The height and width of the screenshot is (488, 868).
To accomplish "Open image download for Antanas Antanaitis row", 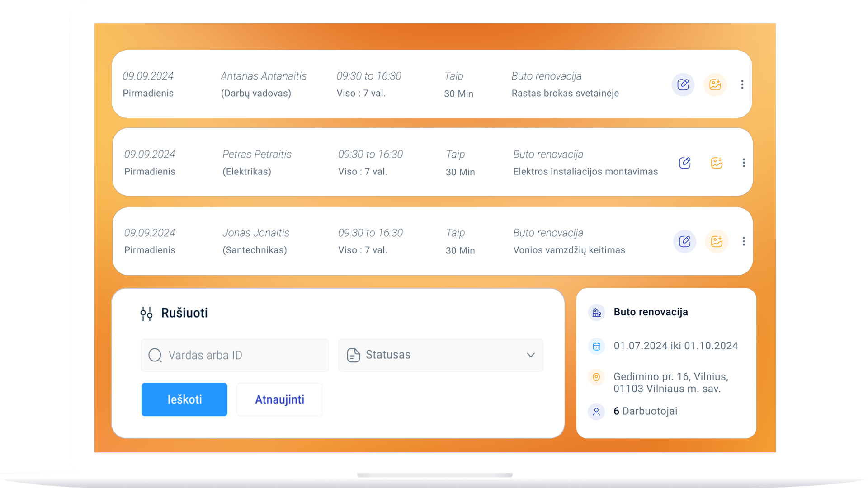I will 715,84.
